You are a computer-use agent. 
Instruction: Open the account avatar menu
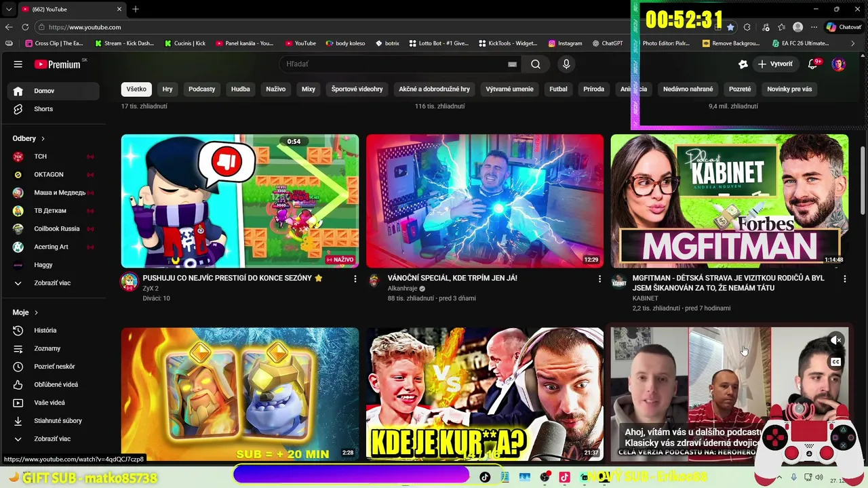[x=839, y=64]
